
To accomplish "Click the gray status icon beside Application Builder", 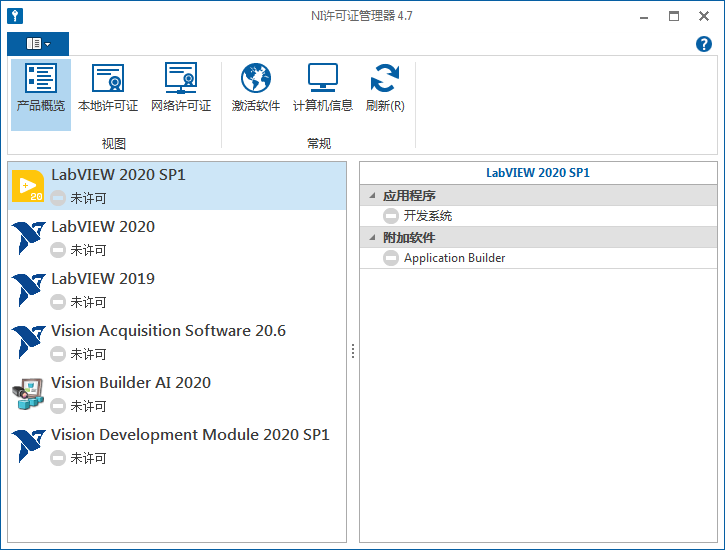I will point(391,258).
